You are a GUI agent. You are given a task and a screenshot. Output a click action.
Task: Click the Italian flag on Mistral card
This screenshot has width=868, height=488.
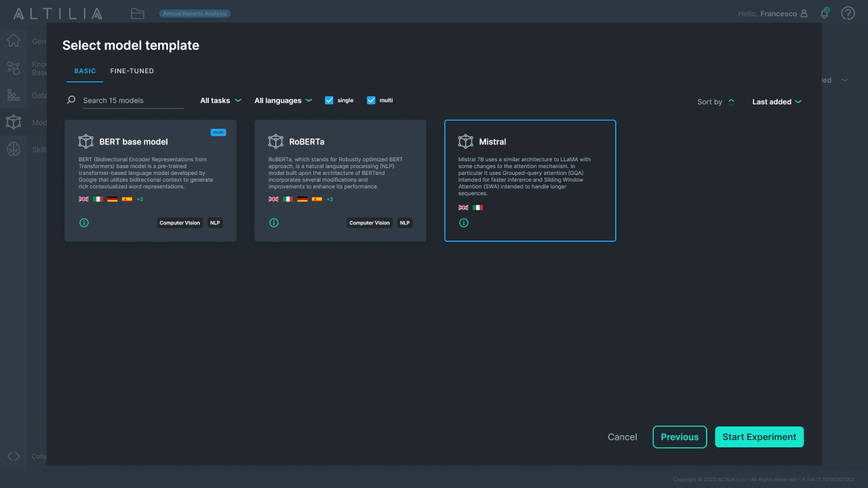pyautogui.click(x=477, y=207)
